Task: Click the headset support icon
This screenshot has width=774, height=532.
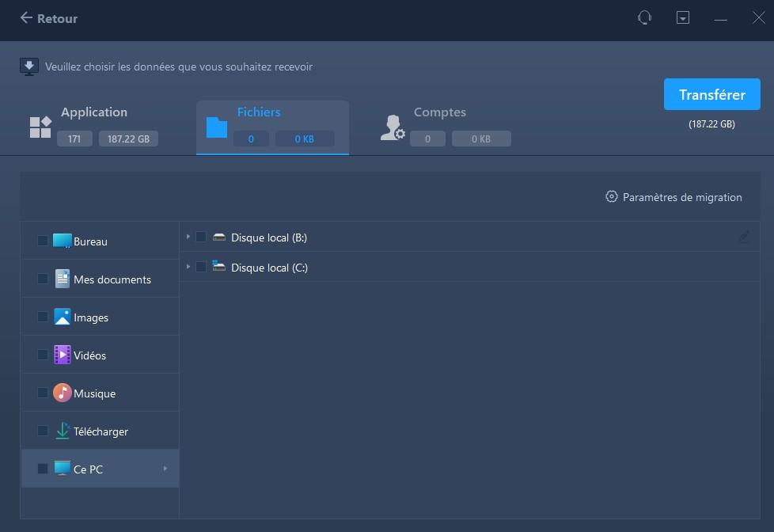Action: tap(644, 17)
